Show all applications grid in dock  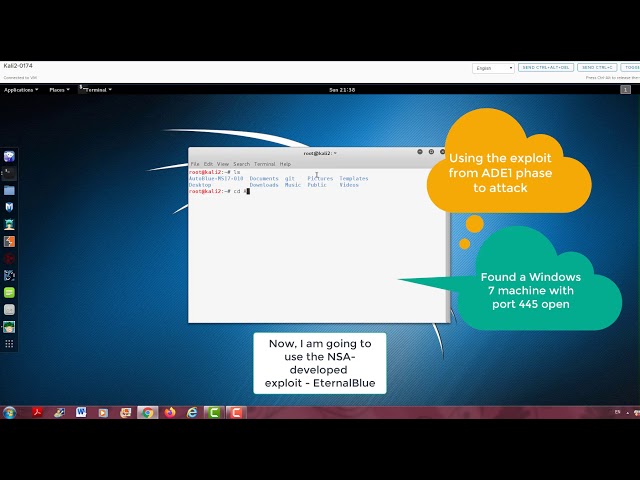click(x=9, y=343)
